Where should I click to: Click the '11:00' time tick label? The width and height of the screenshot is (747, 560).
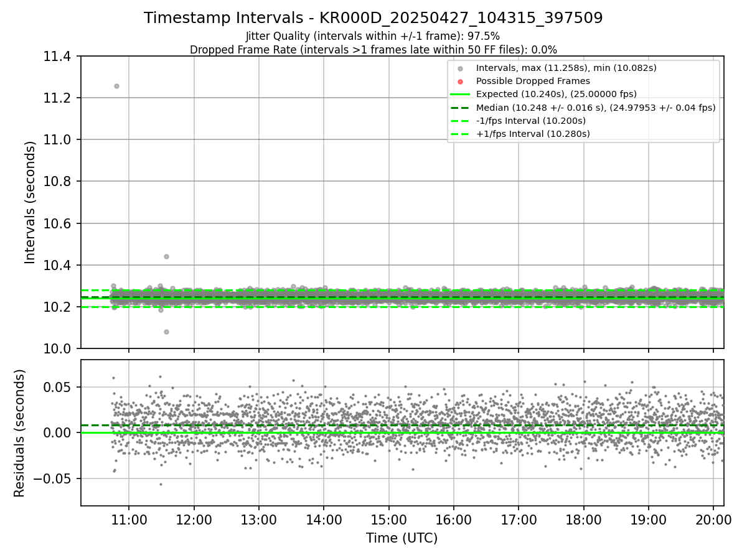129,520
